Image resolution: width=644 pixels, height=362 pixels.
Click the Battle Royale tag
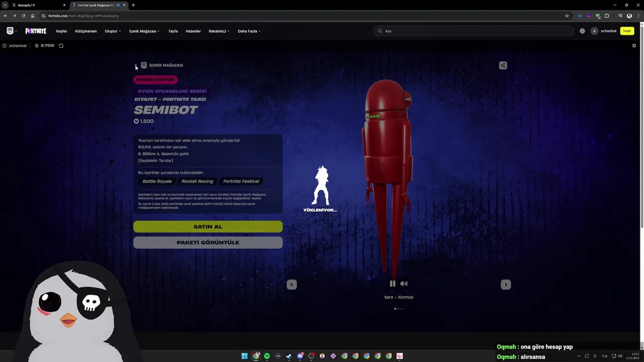(x=157, y=182)
